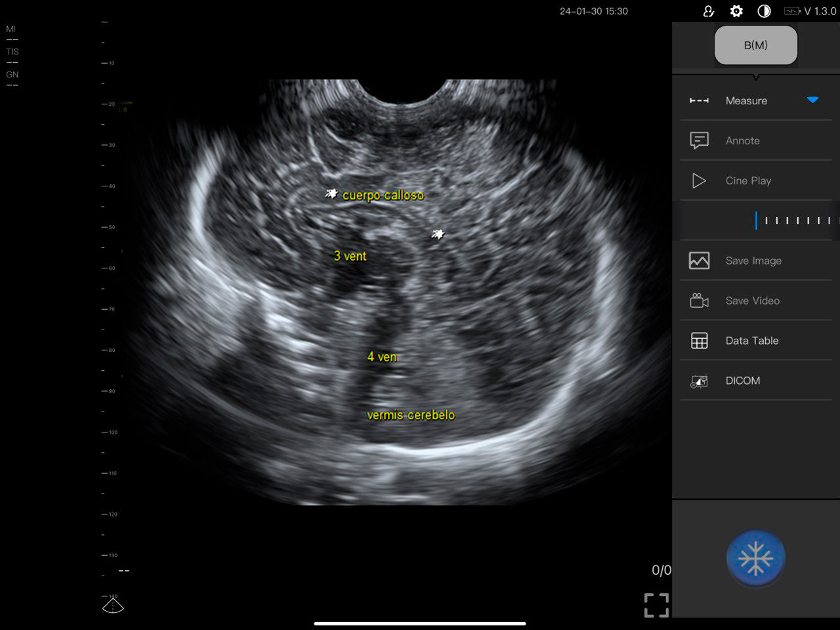Select the 'cuerpo calloso' annotation label
The width and height of the screenshot is (840, 630).
click(x=383, y=195)
